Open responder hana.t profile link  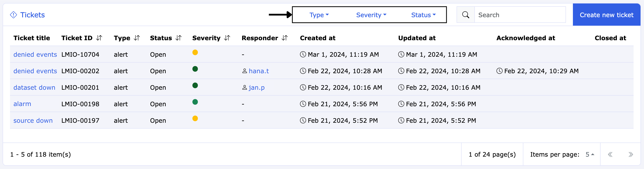point(259,71)
